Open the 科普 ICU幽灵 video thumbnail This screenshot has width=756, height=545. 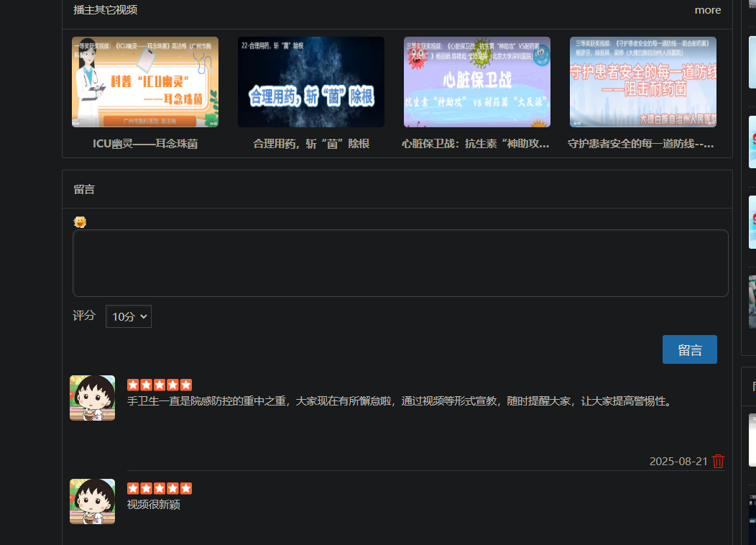click(x=145, y=82)
